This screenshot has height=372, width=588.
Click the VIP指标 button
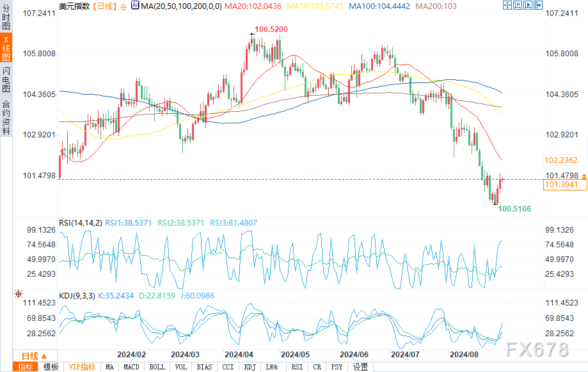coord(83,367)
